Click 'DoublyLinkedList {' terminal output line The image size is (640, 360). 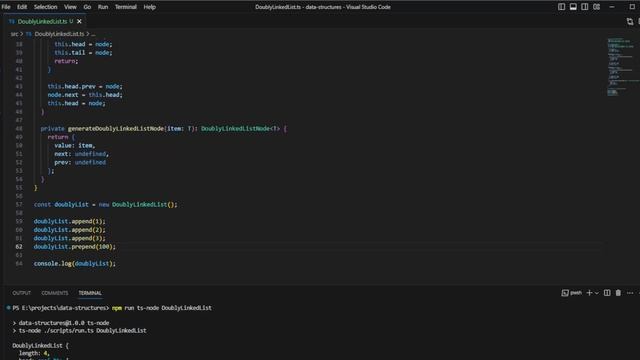pyautogui.click(x=40, y=346)
